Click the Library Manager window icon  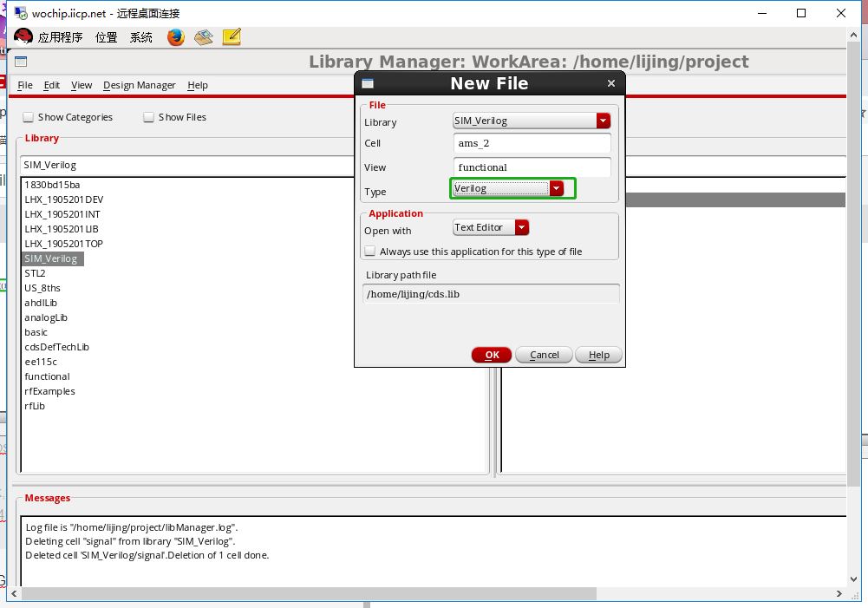20,62
